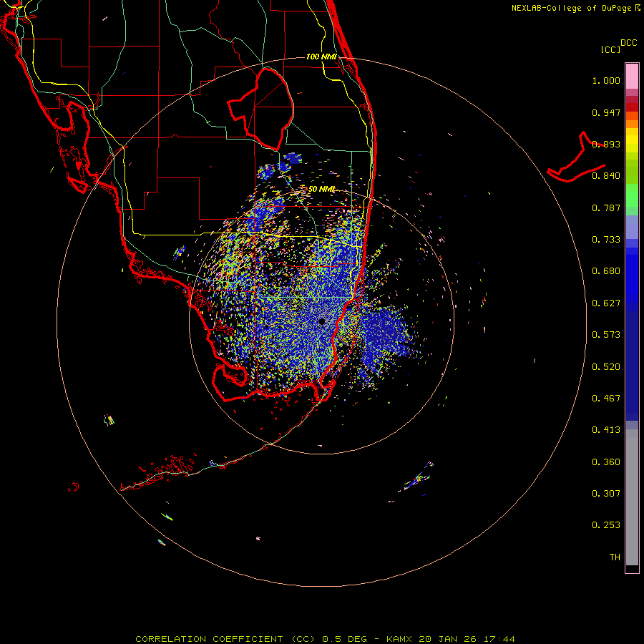Click the 1.000 scale value

click(606, 80)
